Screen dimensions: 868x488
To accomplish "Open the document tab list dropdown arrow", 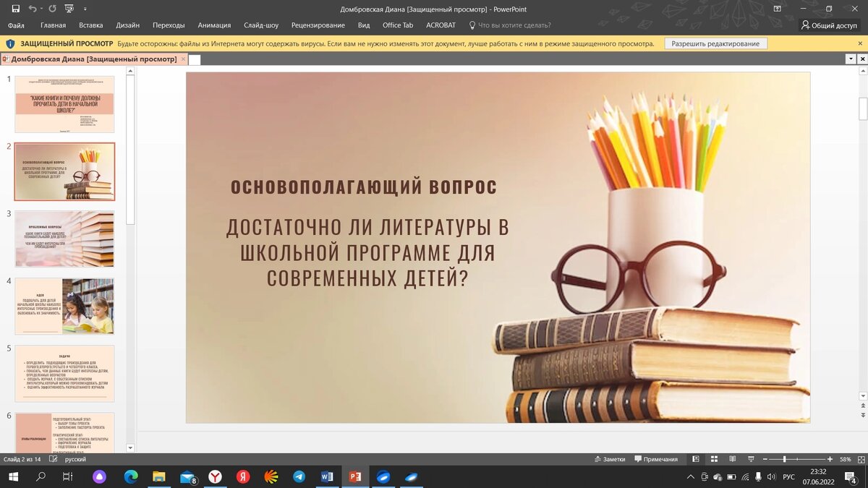I will [x=851, y=59].
